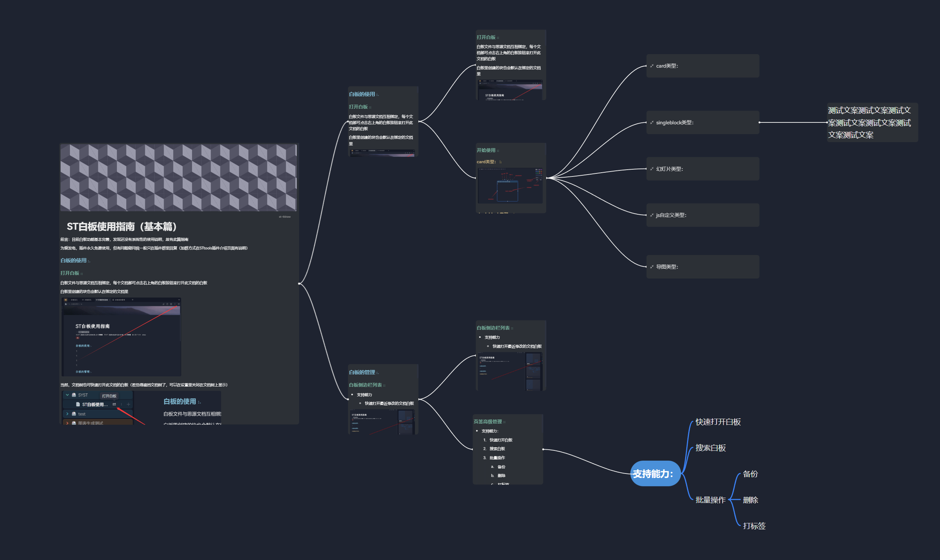Select the '幻灯片类型:' card label

click(x=669, y=169)
